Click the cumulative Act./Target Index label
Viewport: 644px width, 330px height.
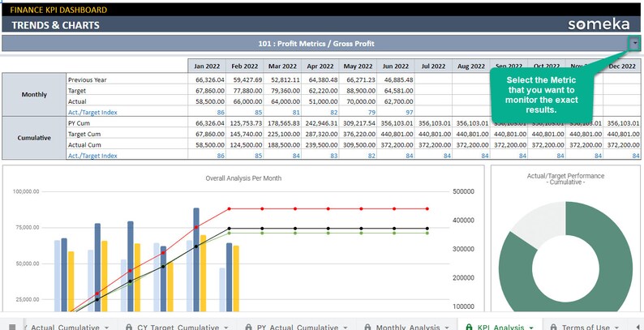(x=92, y=156)
